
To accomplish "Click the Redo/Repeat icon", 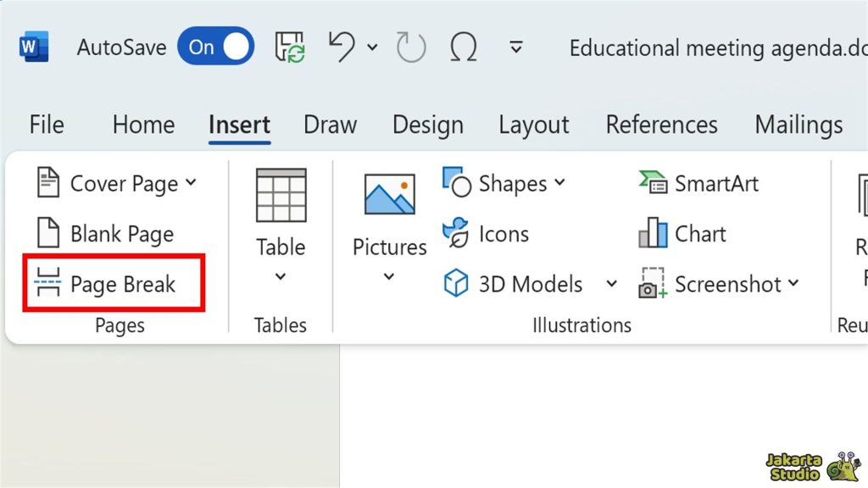I will click(x=412, y=47).
